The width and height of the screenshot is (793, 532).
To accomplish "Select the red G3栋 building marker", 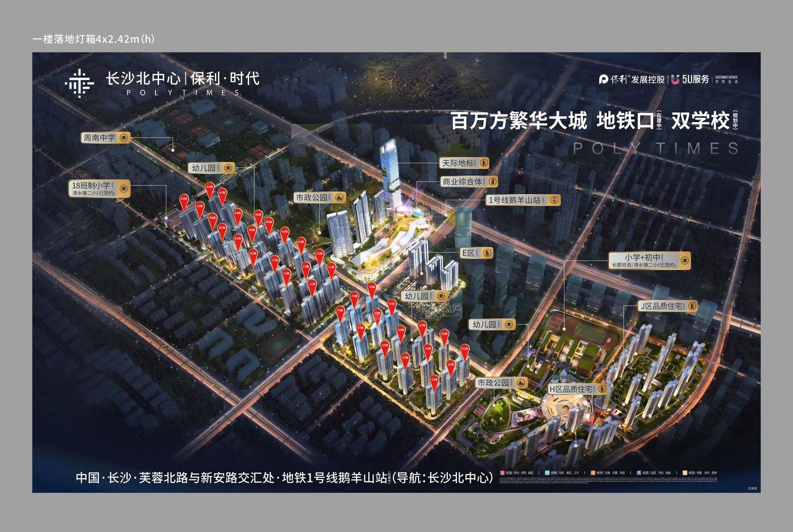I will pos(434,379).
